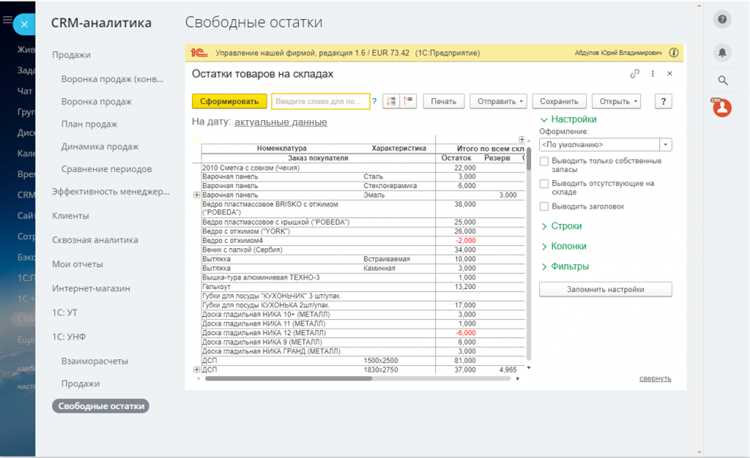Close the Остатки товаров на складах report
Viewport: 750px width, 458px height.
670,74
